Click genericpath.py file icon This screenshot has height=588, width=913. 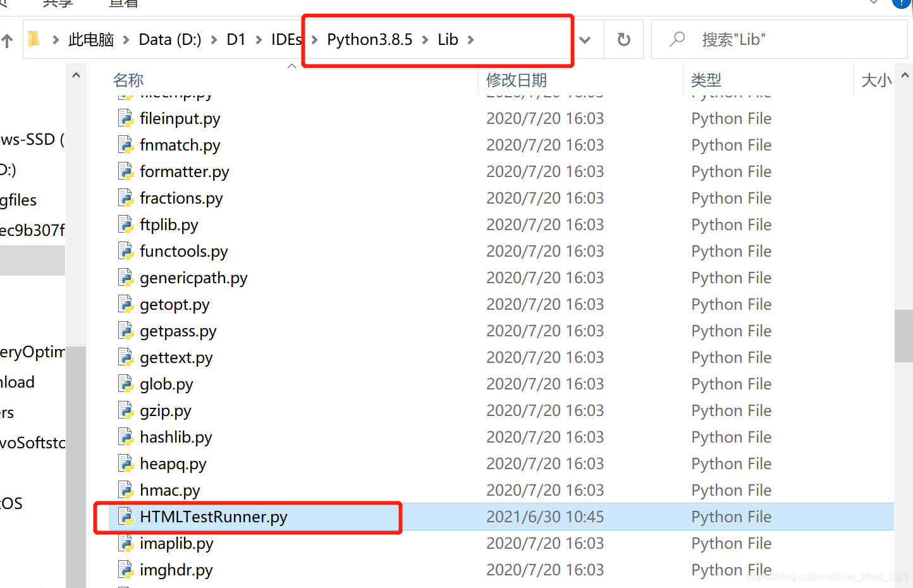click(x=126, y=278)
